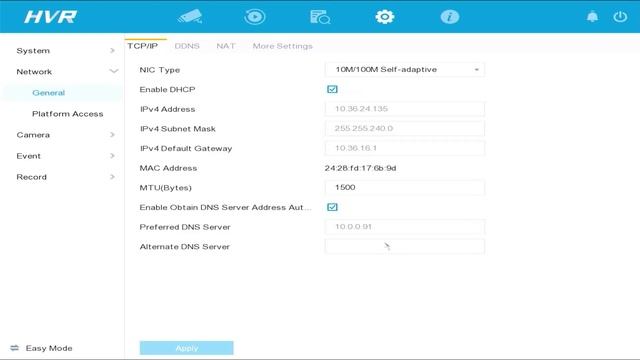Click the IPv4 Default Gateway label
The width and height of the screenshot is (640, 360).
point(186,148)
